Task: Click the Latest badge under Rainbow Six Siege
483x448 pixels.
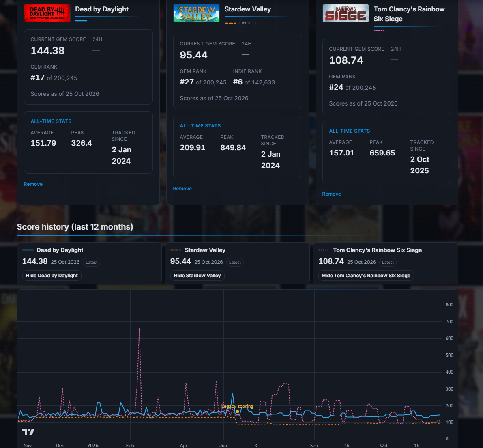Action: (x=388, y=263)
